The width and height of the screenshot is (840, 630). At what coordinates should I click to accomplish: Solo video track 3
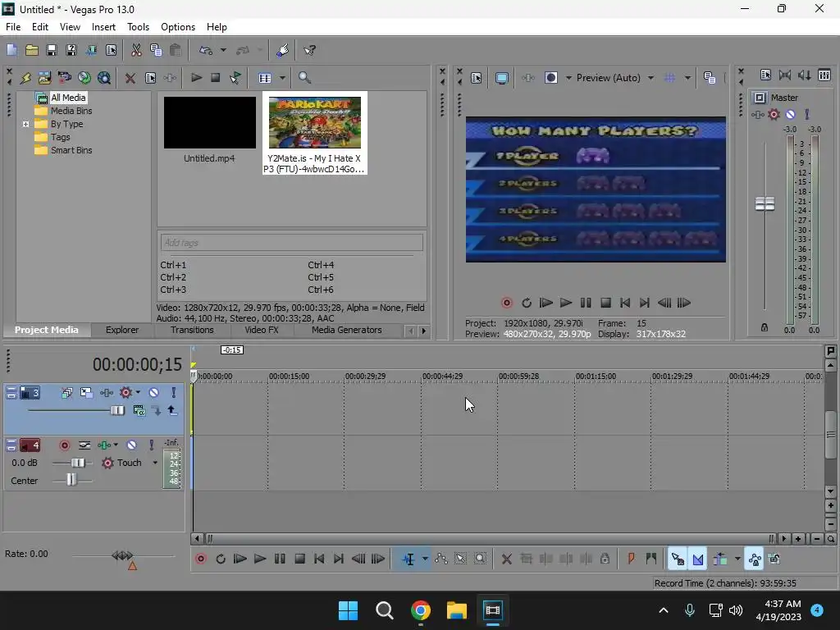pyautogui.click(x=173, y=393)
